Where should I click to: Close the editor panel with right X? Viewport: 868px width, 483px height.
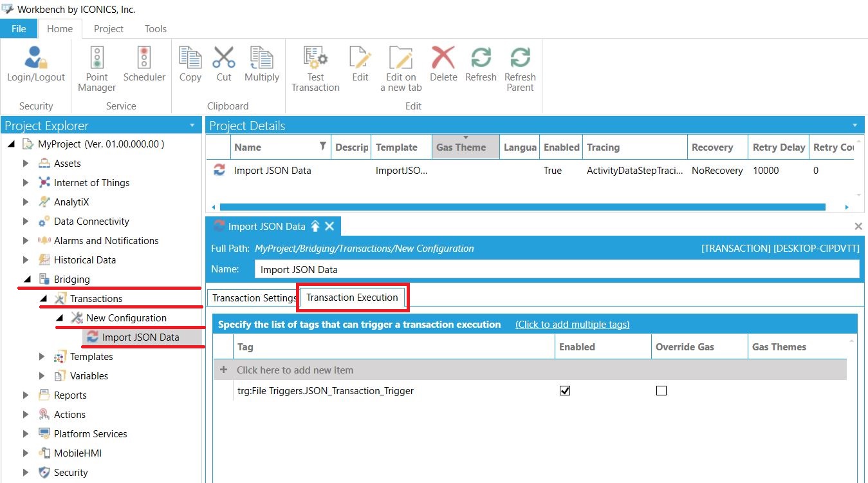pyautogui.click(x=858, y=227)
